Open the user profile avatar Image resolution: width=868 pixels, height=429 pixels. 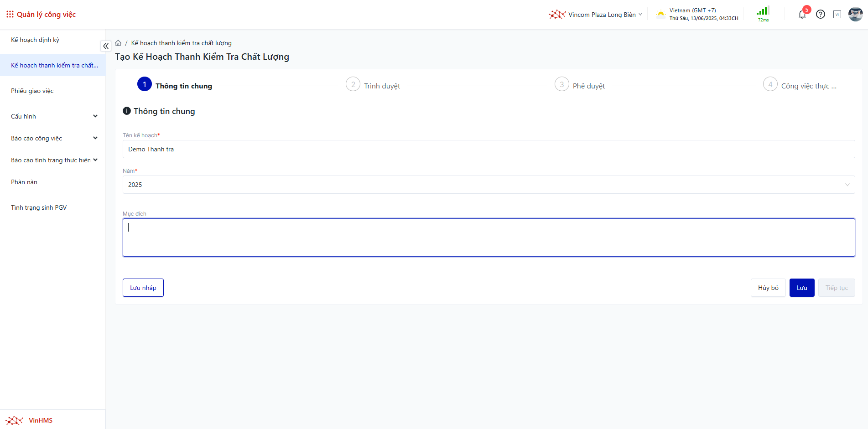pos(855,14)
